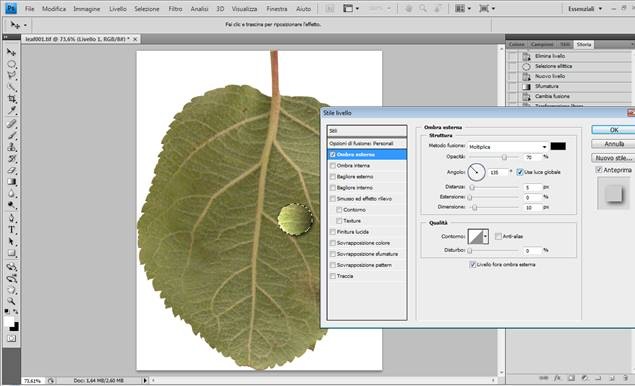
Task: Open the Livello menu
Action: click(x=118, y=9)
